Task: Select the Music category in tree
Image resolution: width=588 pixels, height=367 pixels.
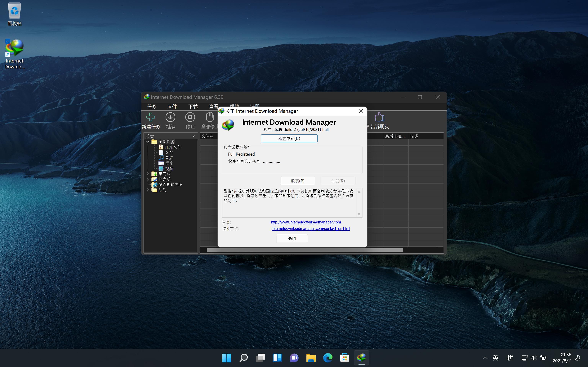Action: click(169, 158)
